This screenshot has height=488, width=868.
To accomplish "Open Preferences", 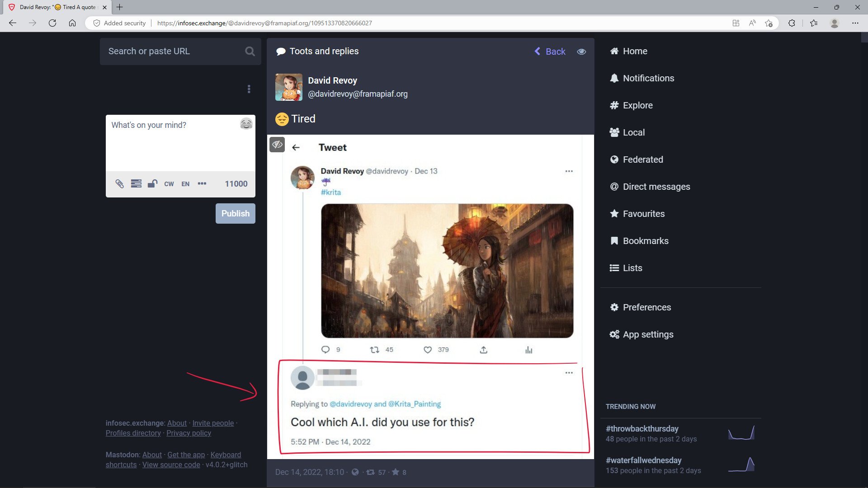I will 640,308.
